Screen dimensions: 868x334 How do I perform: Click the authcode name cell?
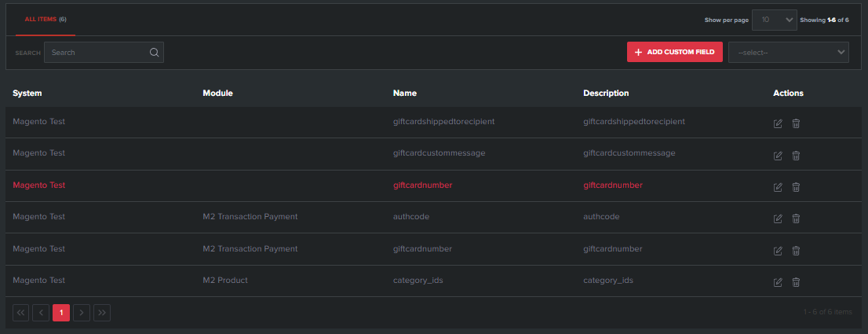click(x=411, y=217)
